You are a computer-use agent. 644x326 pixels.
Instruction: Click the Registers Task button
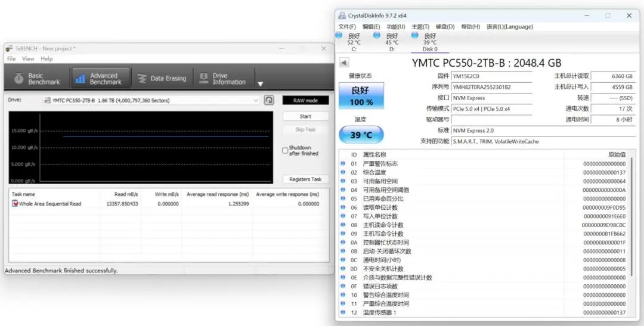(305, 179)
